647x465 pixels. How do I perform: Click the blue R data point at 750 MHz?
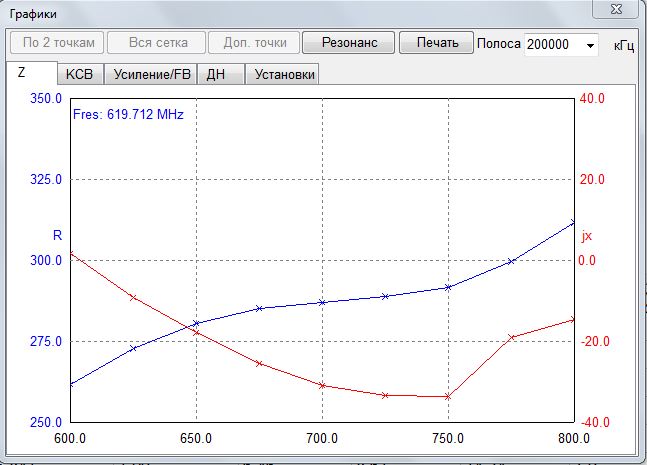click(x=448, y=288)
